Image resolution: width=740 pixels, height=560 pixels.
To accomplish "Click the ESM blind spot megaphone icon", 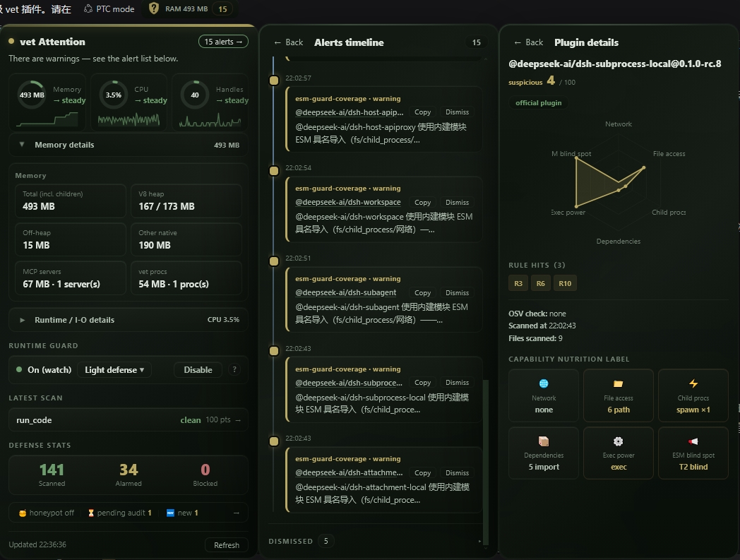I will pos(693,441).
